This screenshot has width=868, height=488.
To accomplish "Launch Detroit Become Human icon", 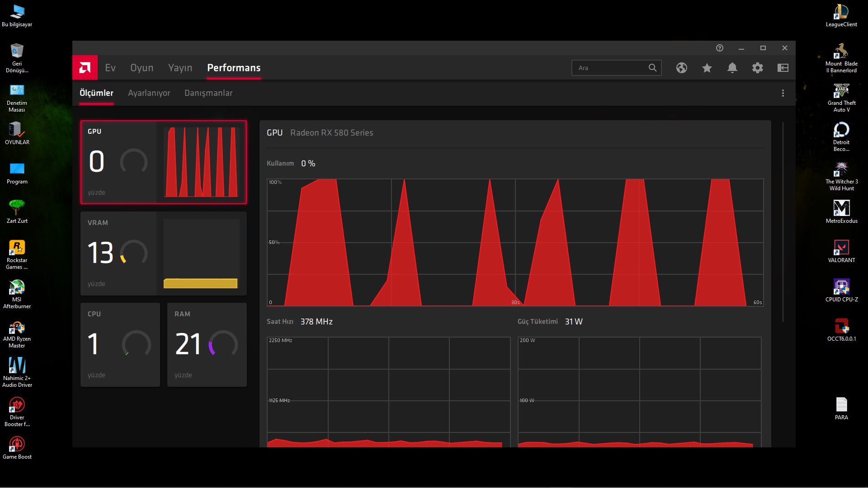I will click(x=841, y=137).
